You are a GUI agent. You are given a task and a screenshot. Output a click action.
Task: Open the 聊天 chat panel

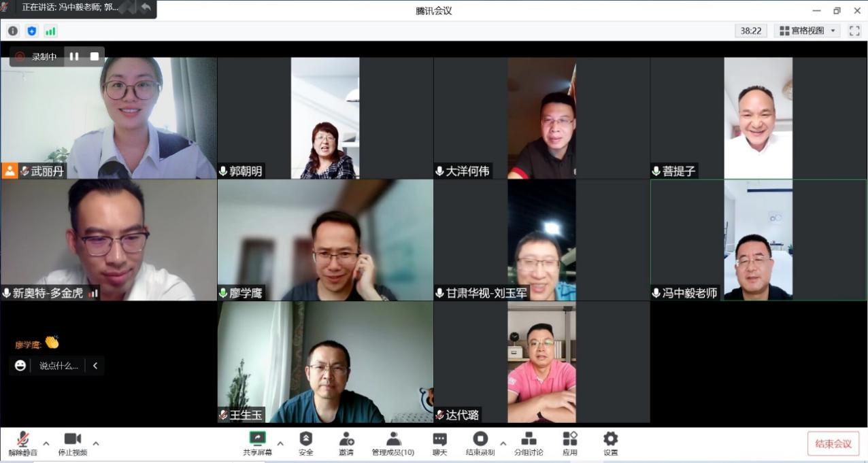tap(439, 443)
